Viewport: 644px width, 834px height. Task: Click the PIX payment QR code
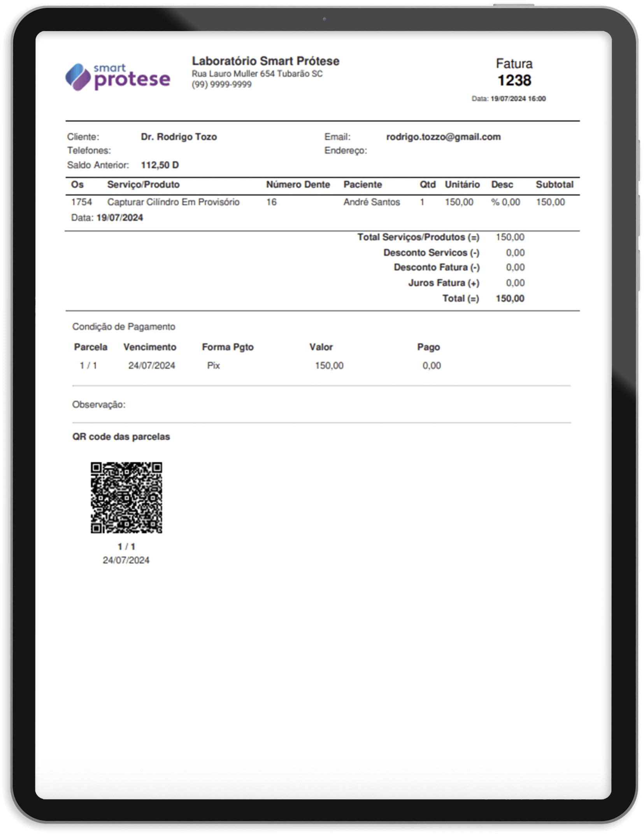click(x=126, y=497)
